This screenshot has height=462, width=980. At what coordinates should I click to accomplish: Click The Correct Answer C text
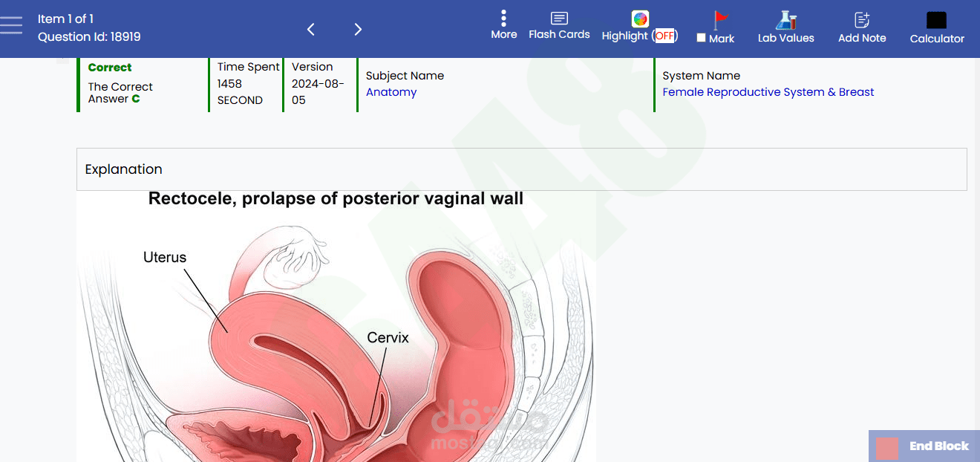(120, 93)
